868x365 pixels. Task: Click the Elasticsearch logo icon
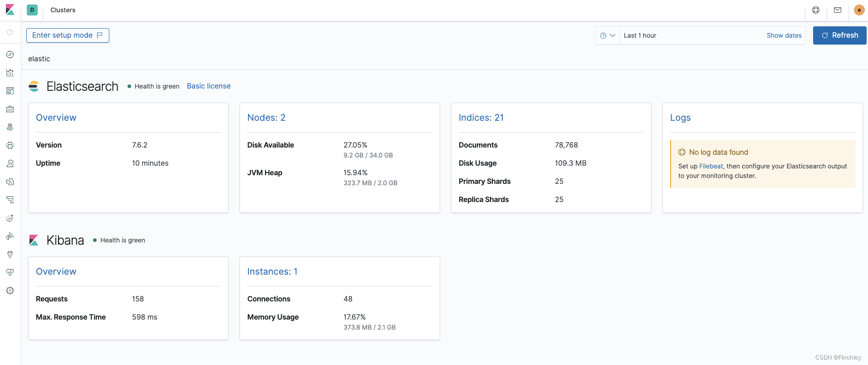pos(34,86)
